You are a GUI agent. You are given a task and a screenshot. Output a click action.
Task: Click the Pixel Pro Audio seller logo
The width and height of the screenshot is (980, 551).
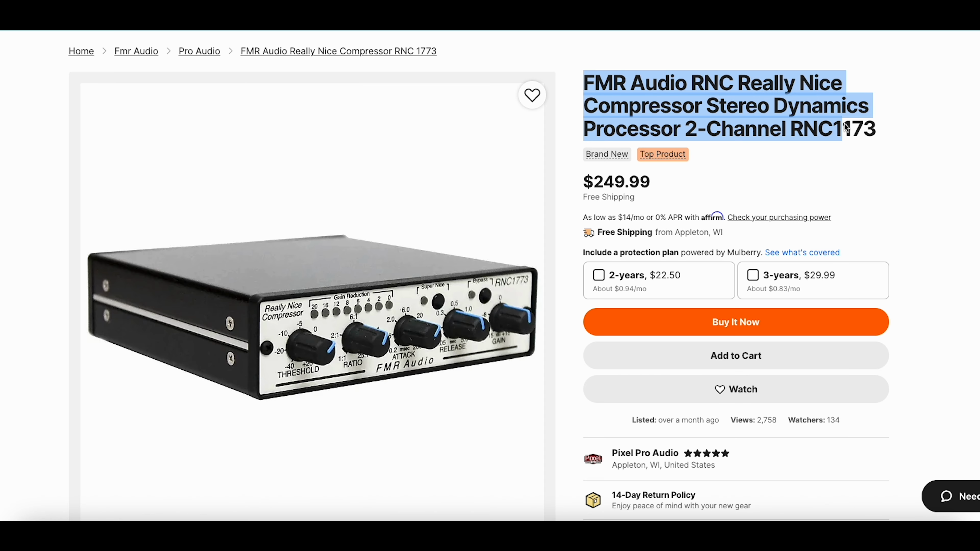(x=593, y=459)
